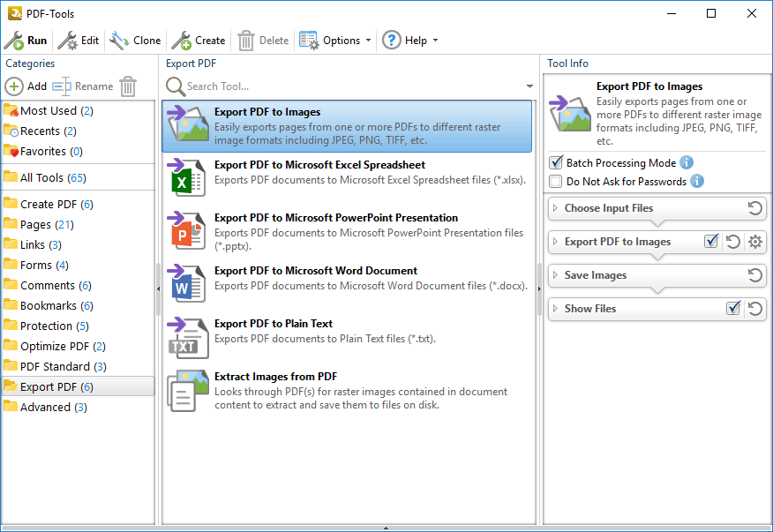Screen dimensions: 773x532
Task: Click the Search Tool input field
Action: (354, 86)
